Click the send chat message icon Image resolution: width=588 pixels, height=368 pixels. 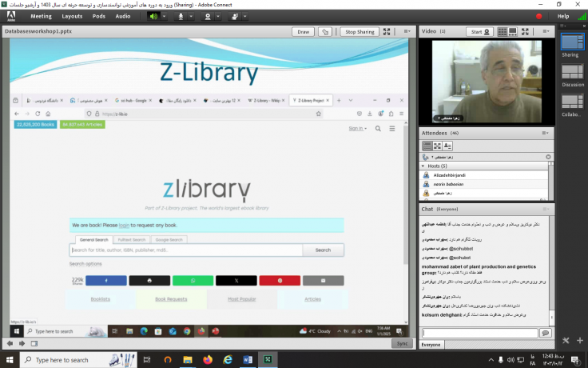tap(545, 333)
